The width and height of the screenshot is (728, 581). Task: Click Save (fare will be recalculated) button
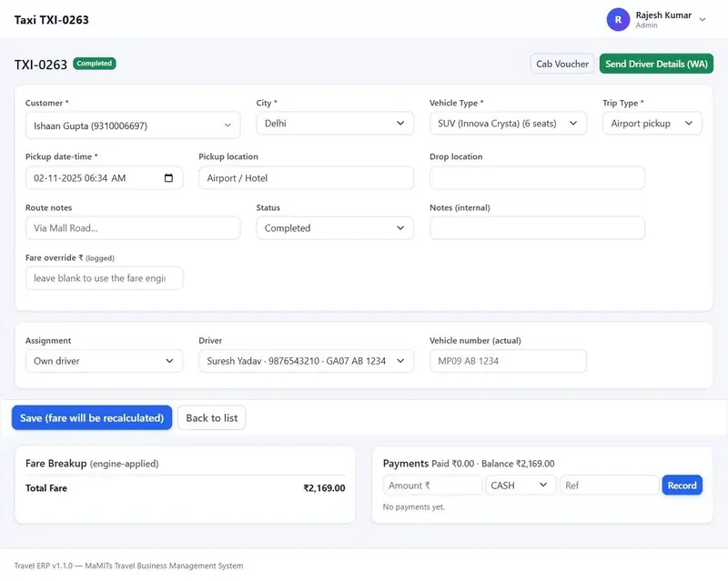[92, 417]
